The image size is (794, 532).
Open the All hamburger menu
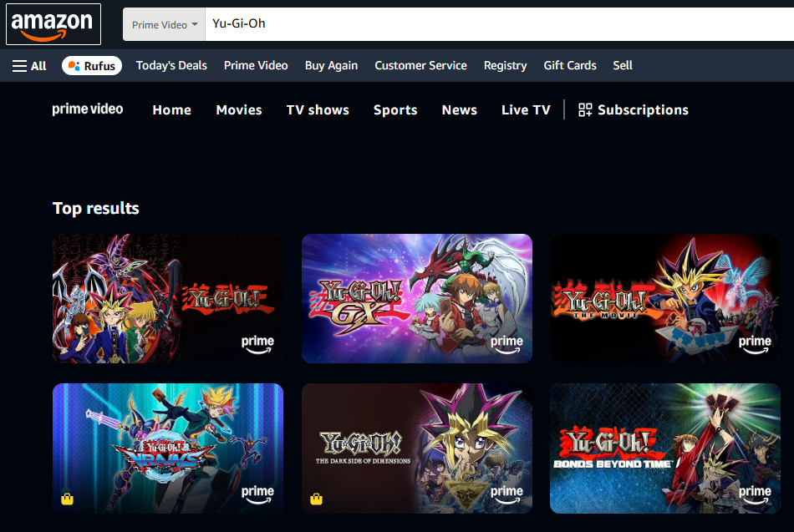click(x=28, y=65)
